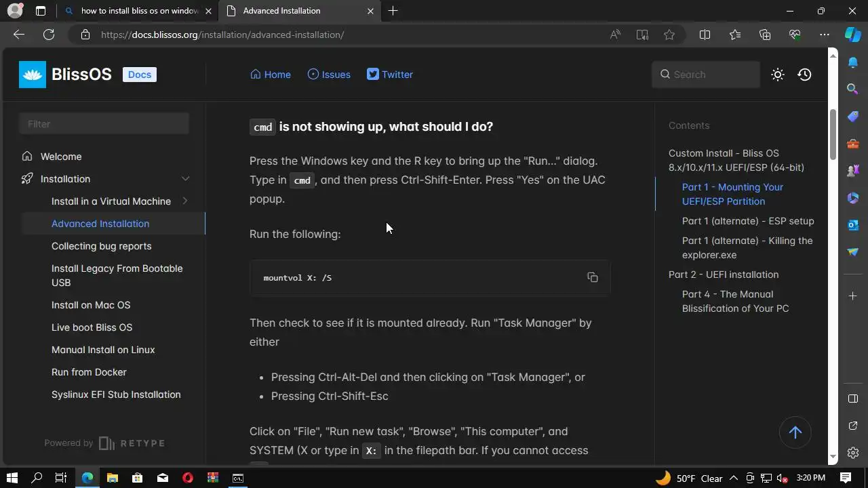The width and height of the screenshot is (868, 488).
Task: Jump to Part 1 - Mounting Your UEFI/ESP Partition
Action: point(732,194)
